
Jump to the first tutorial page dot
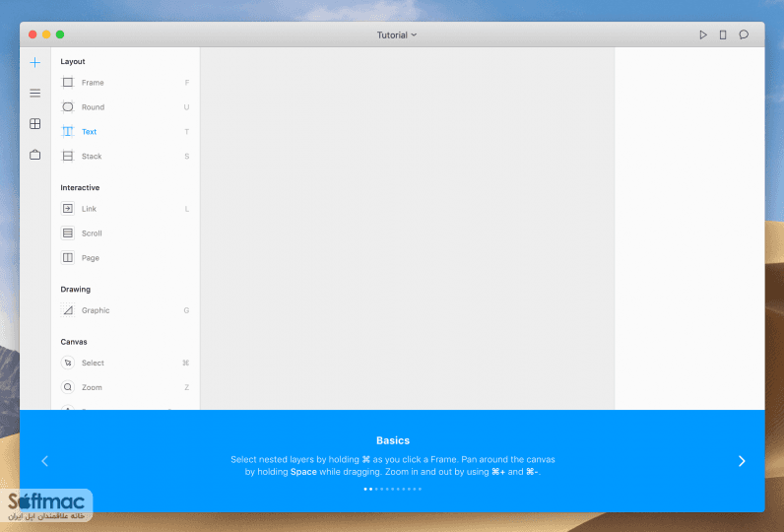coord(365,489)
